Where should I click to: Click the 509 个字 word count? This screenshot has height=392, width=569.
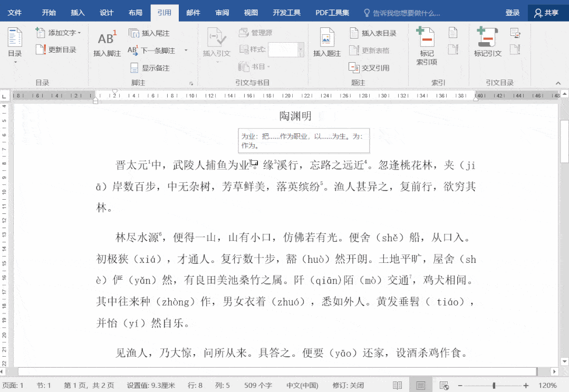[258, 385]
